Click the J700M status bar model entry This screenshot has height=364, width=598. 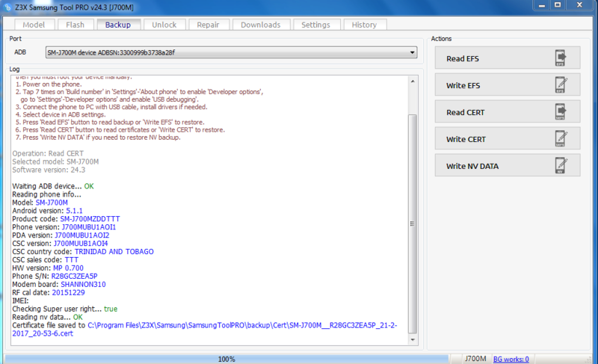point(475,359)
